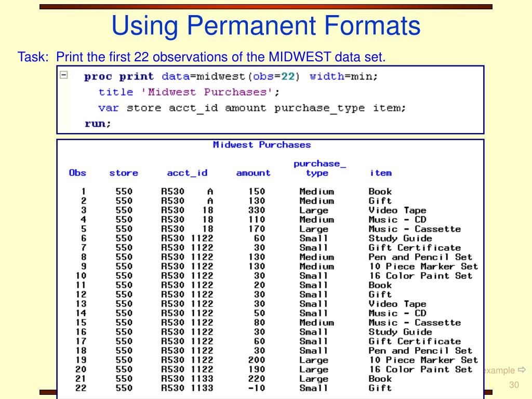This screenshot has width=532, height=399.
Task: Click 'Book' item in observation 21
Action: tap(380, 379)
